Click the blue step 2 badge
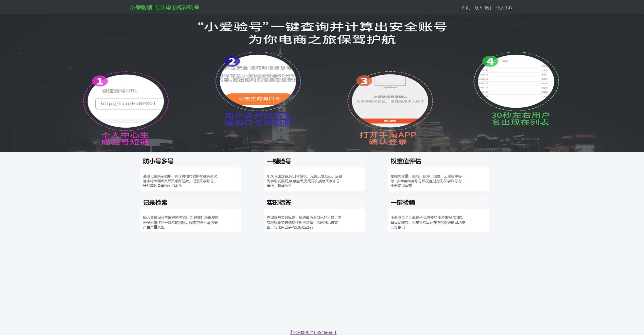The height and width of the screenshot is (335, 644). tap(232, 61)
